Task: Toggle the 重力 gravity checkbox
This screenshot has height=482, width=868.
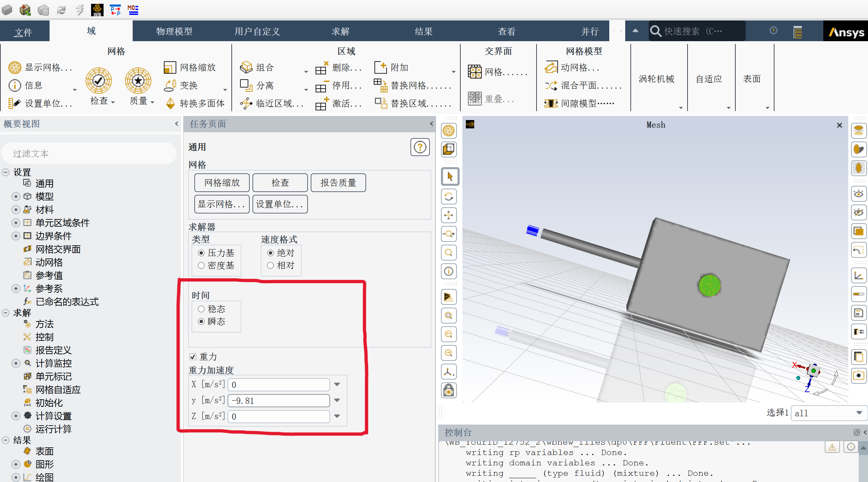Action: point(193,357)
